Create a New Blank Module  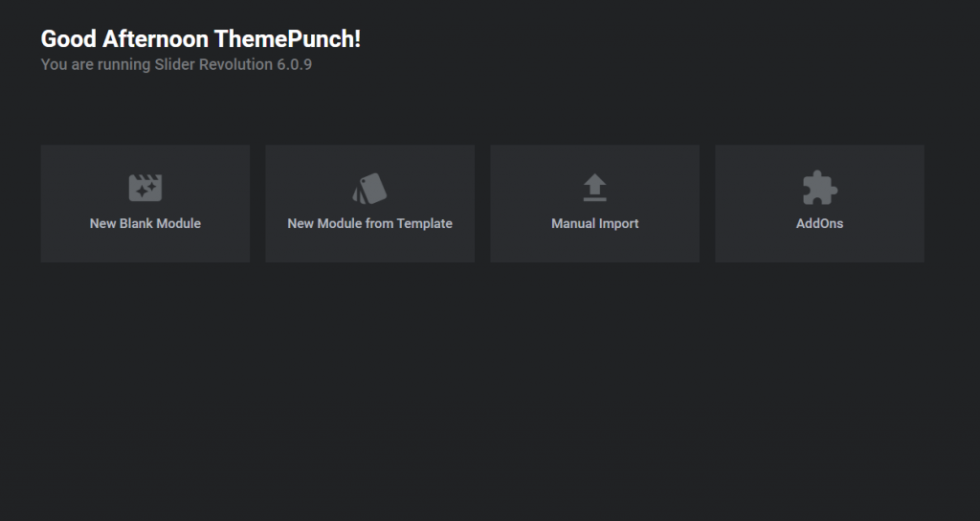tap(145, 203)
